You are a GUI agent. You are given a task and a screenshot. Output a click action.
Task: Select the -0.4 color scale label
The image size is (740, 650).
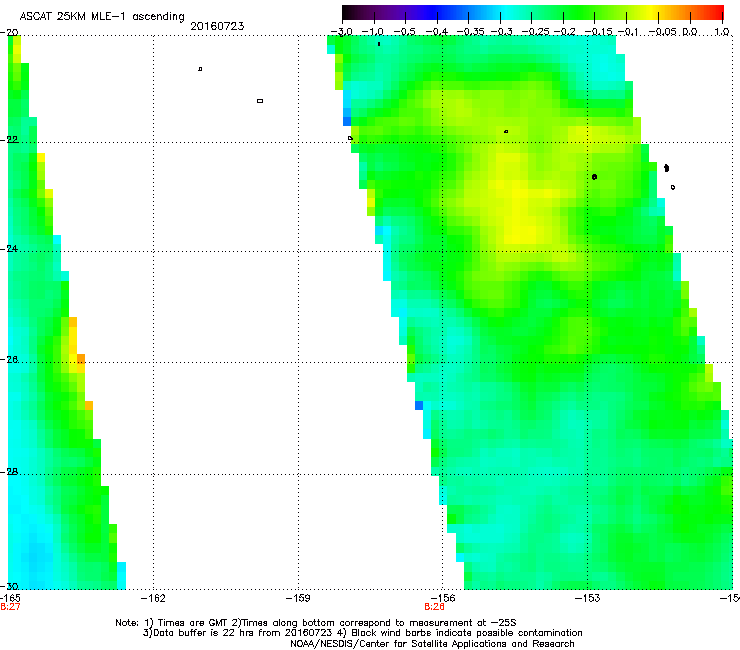[437, 32]
